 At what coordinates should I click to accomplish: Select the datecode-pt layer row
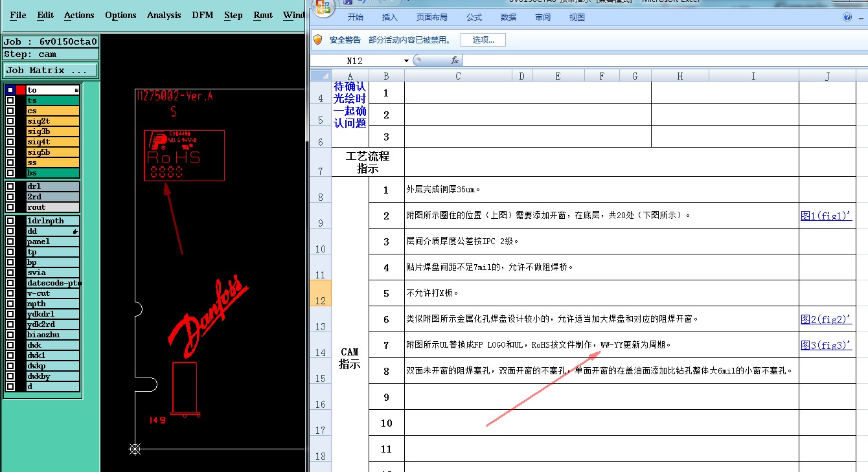(x=52, y=283)
